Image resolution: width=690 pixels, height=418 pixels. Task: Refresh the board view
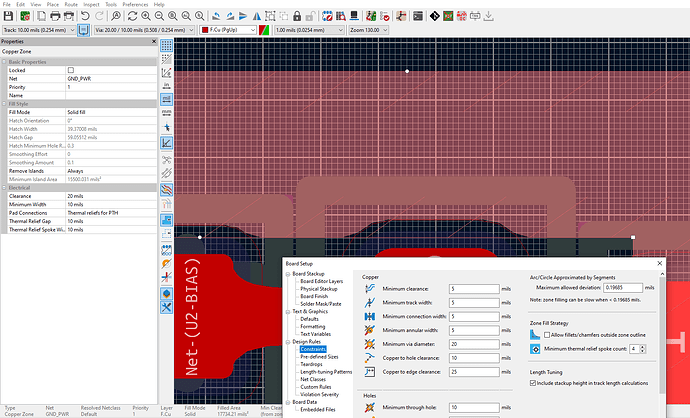tap(132, 16)
